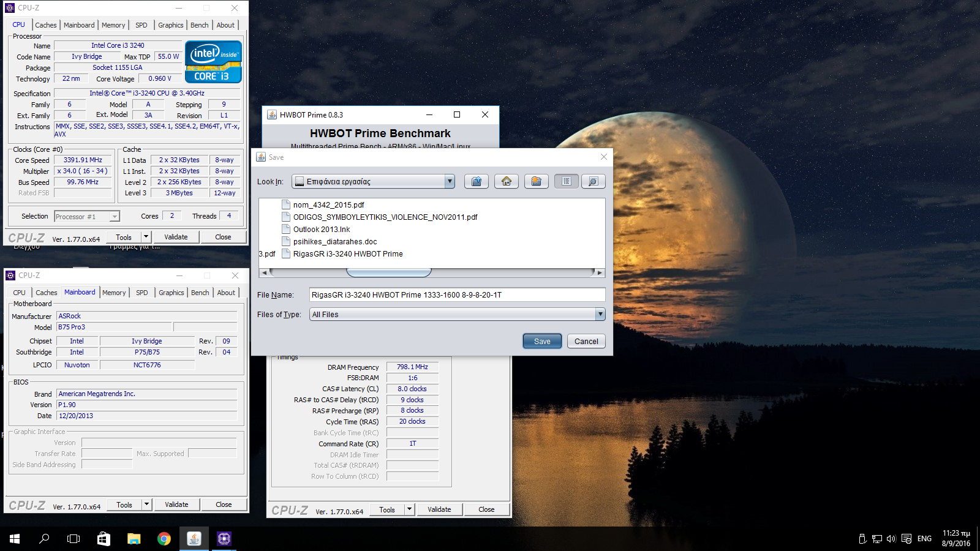Switch to CPU-Z taskbar app

pos(224,539)
